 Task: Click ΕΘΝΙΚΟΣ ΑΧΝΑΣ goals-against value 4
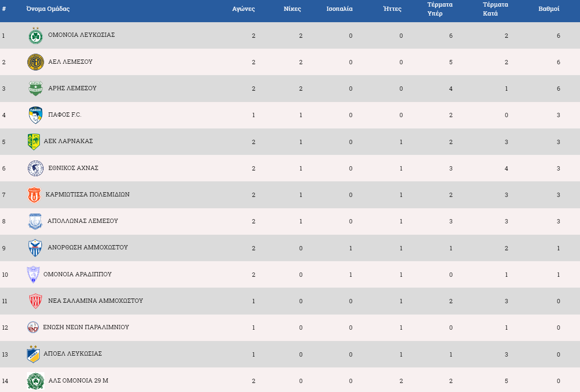(x=506, y=169)
